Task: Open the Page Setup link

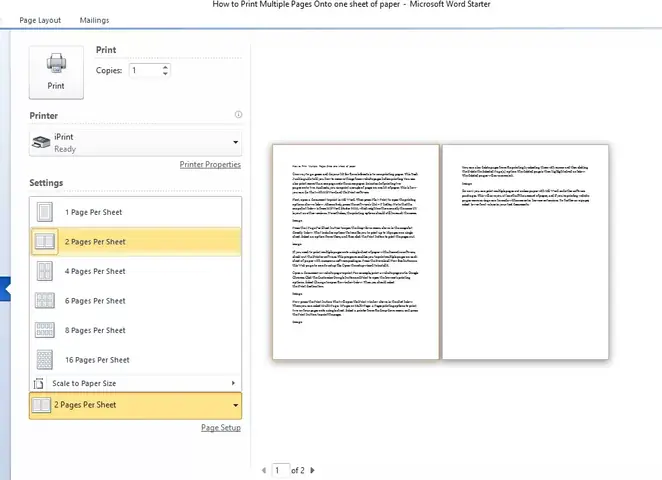Action: click(221, 428)
